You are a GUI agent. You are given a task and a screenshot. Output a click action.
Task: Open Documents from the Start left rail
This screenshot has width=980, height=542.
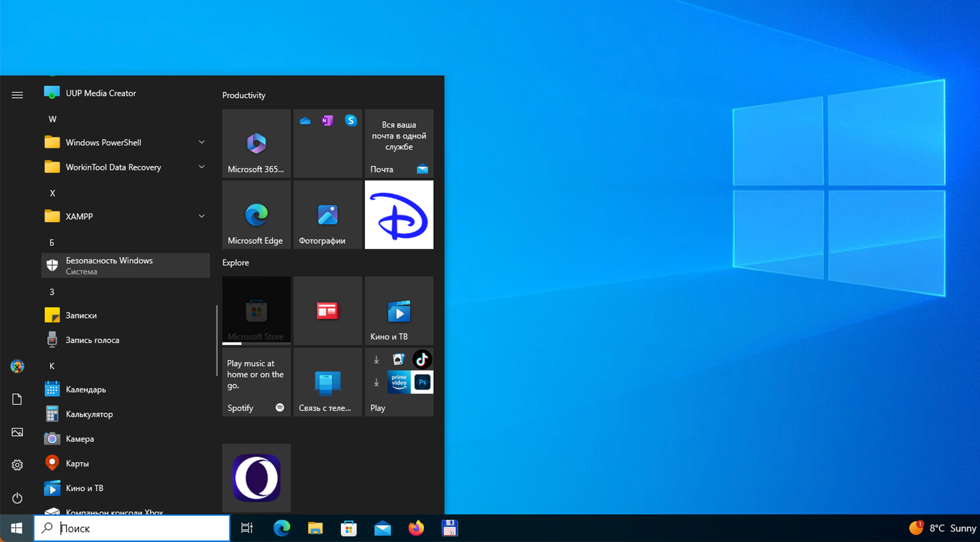pos(17,399)
